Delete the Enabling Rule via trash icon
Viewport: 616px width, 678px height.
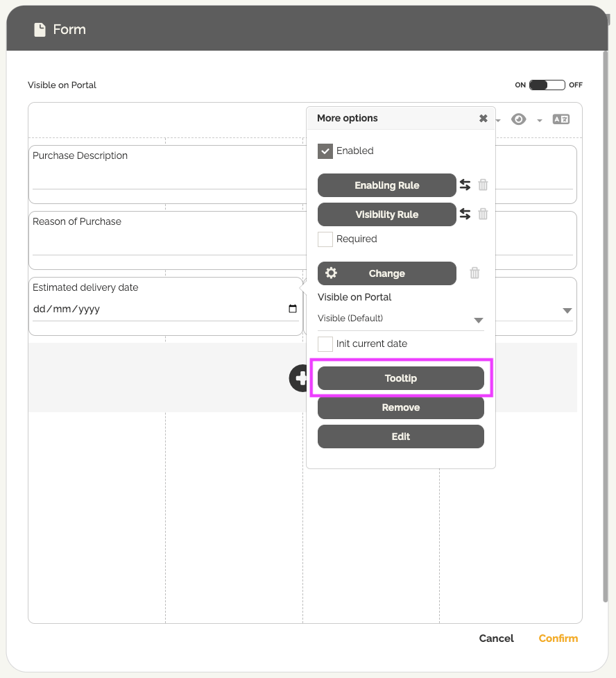(x=484, y=185)
